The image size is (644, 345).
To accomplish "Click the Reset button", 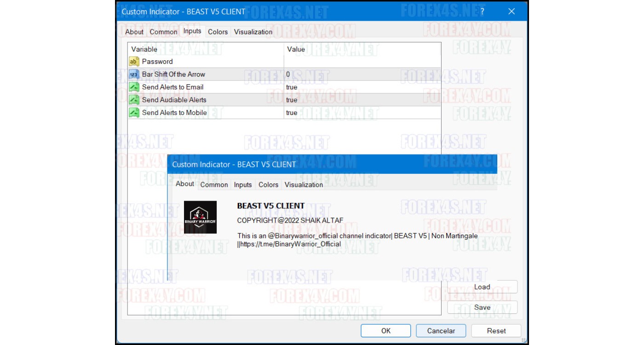I will [496, 331].
